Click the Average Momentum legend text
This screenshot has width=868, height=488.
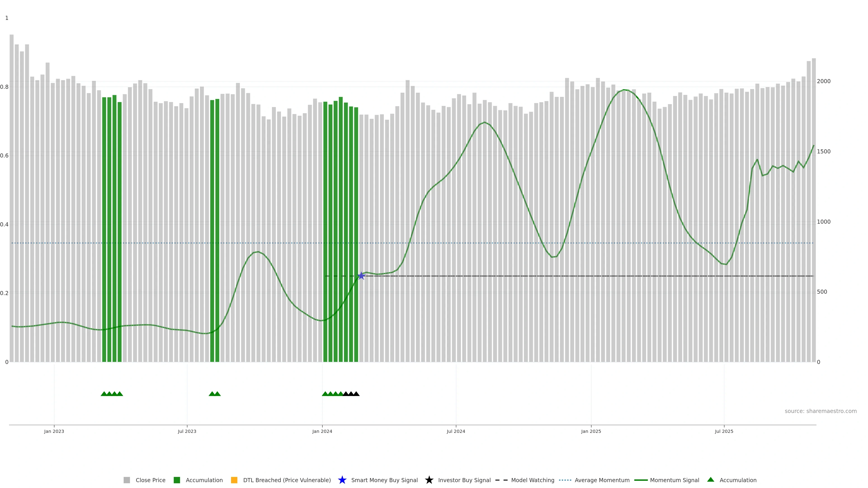pyautogui.click(x=602, y=480)
